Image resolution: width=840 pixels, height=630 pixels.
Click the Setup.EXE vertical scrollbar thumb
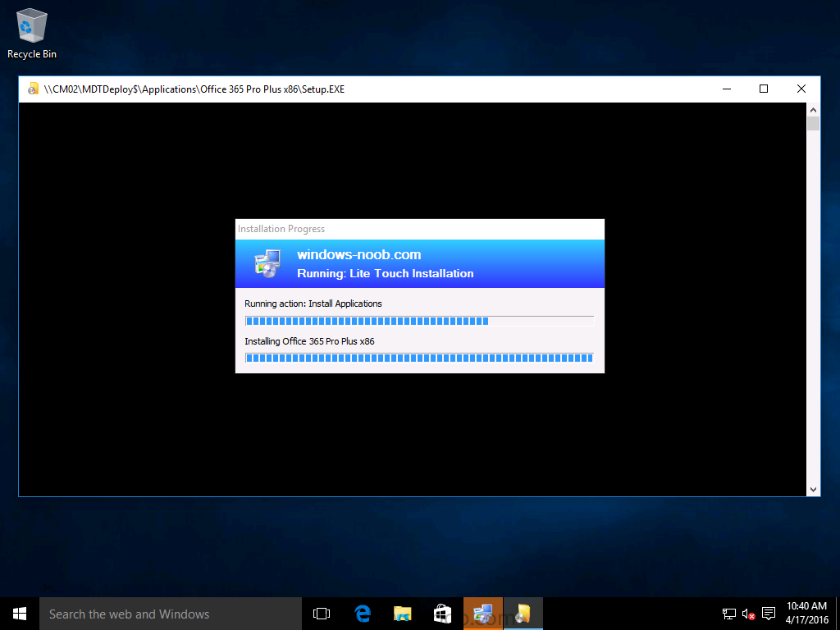click(813, 124)
